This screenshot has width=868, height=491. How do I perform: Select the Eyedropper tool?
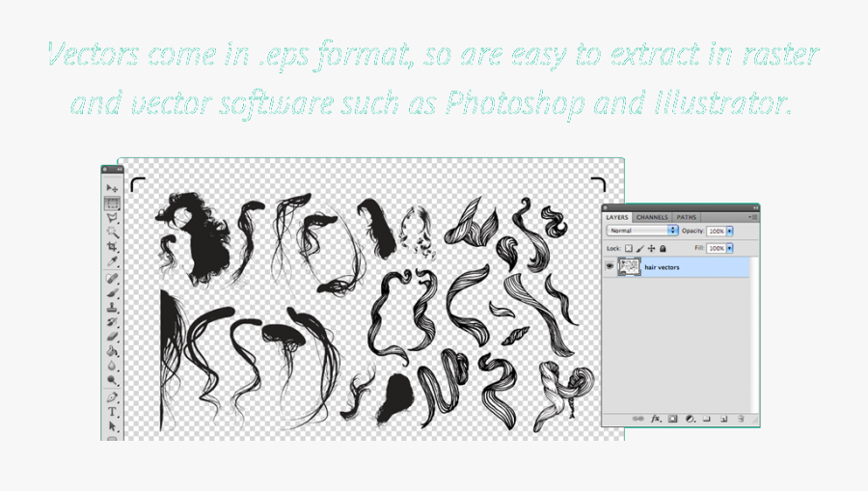pos(112,260)
